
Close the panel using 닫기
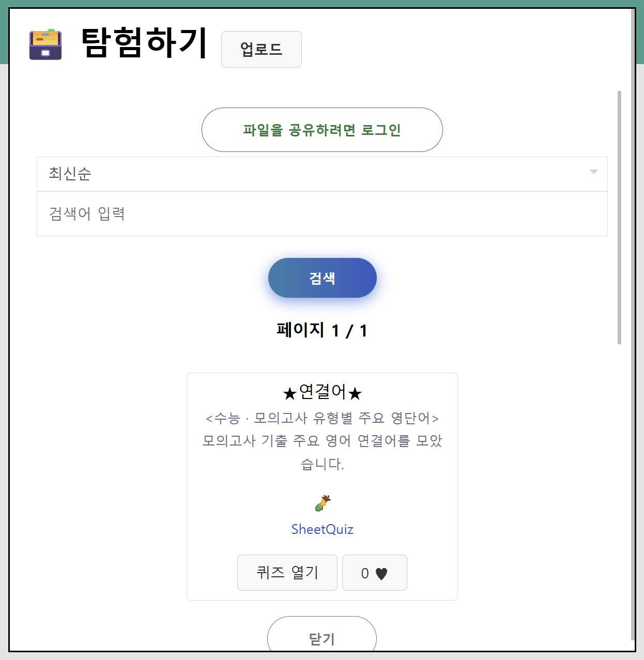tap(322, 639)
